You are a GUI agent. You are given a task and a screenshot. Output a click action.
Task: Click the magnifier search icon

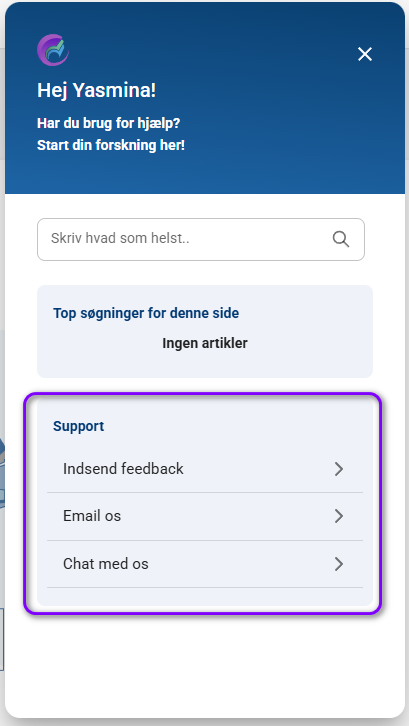coord(340,239)
